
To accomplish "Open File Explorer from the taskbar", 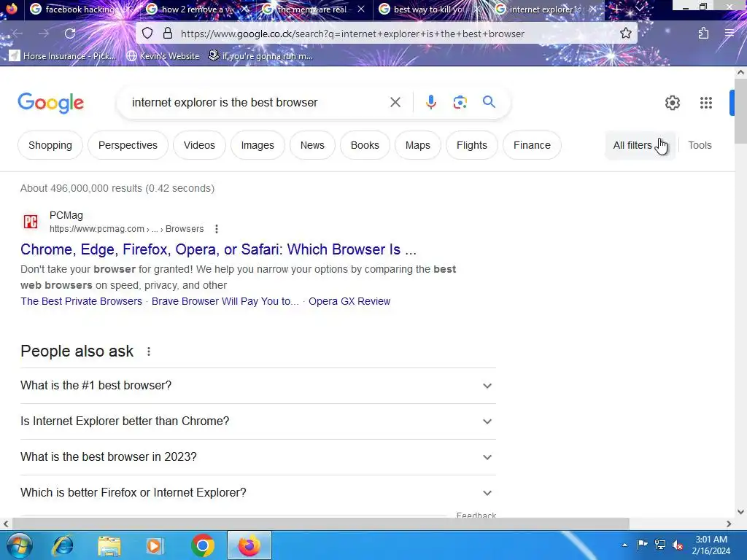I will (x=109, y=545).
